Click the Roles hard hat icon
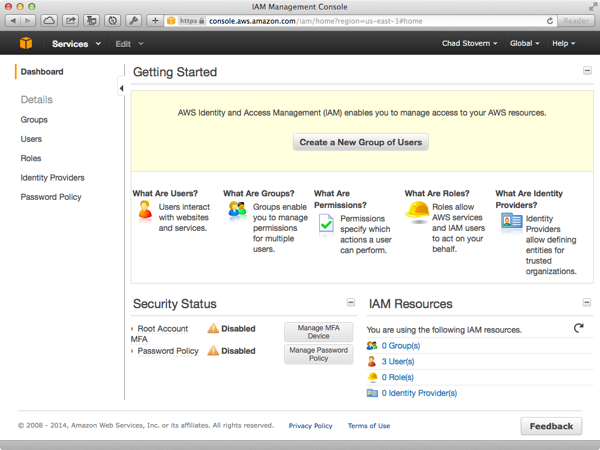600x450 pixels. [x=417, y=212]
